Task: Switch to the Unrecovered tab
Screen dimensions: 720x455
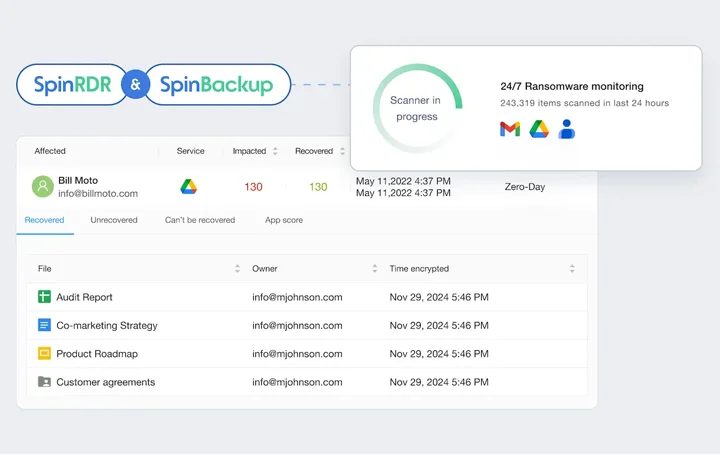Action: pyautogui.click(x=114, y=220)
